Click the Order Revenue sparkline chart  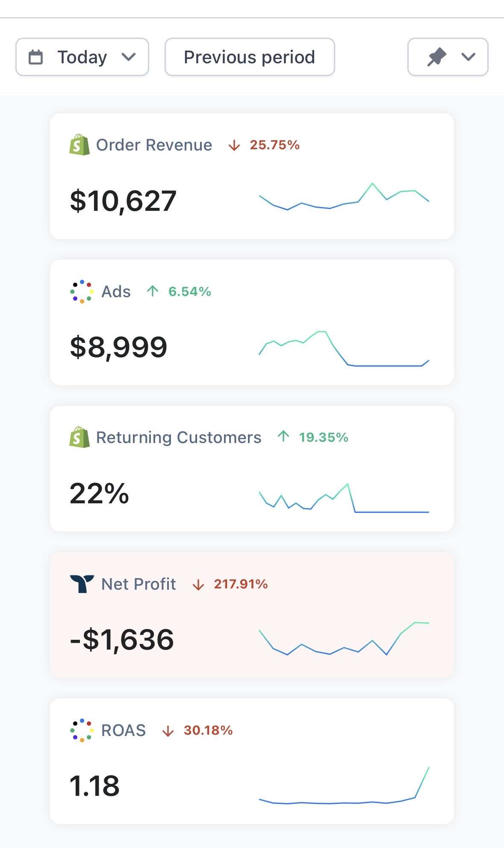coord(344,196)
